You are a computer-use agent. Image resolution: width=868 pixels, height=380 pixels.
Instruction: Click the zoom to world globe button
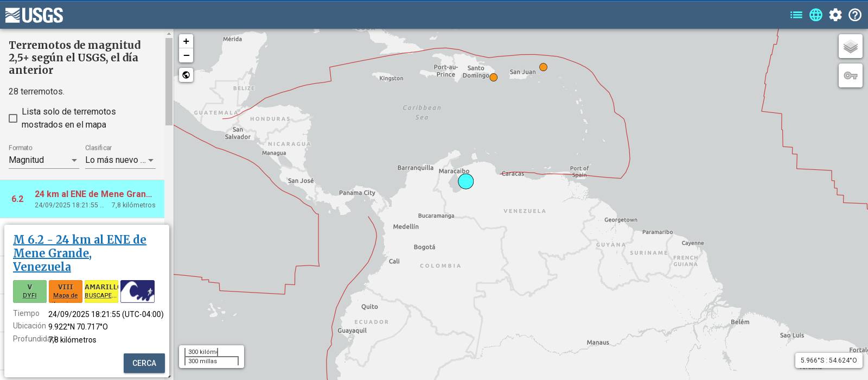tap(186, 75)
